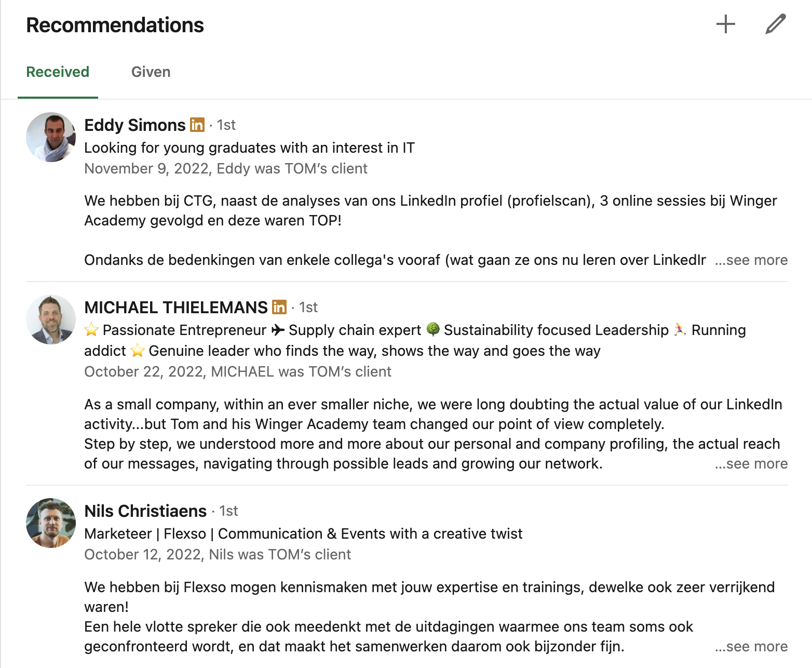Click Eddy's headline about young graduates
The image size is (812, 668).
pos(249,148)
